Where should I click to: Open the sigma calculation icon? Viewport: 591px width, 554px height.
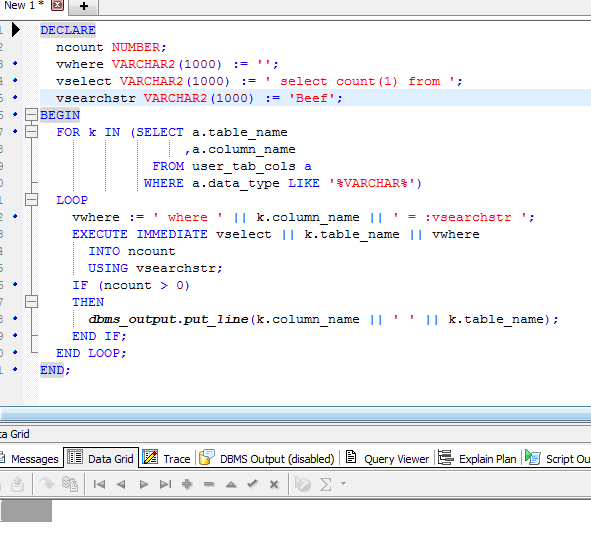click(x=325, y=484)
